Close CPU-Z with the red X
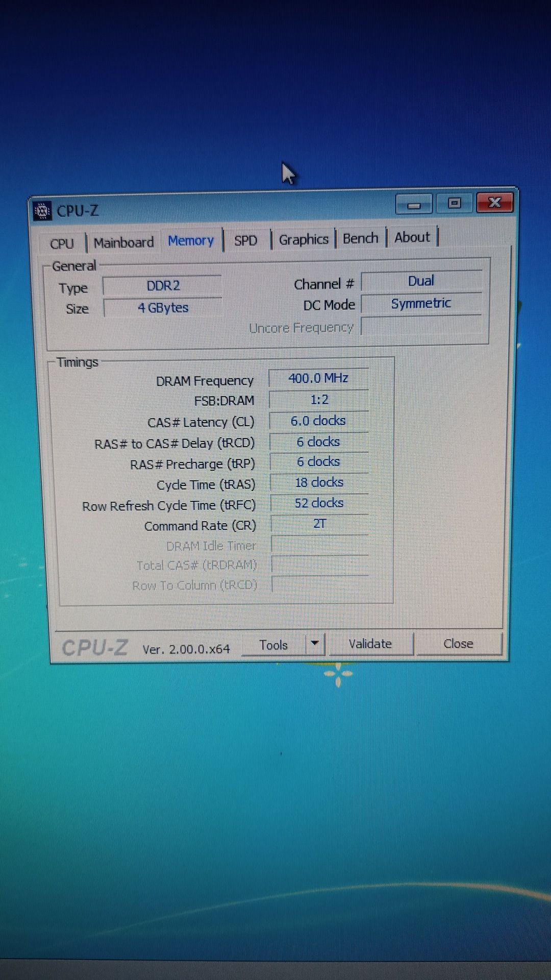 [x=494, y=203]
